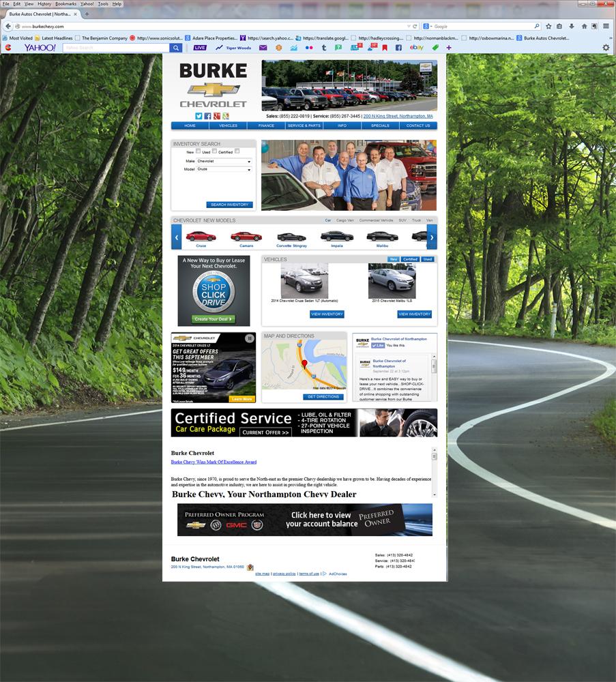Open the Firefox hamburger menu
Screen dimensions: 616x682
(606, 26)
